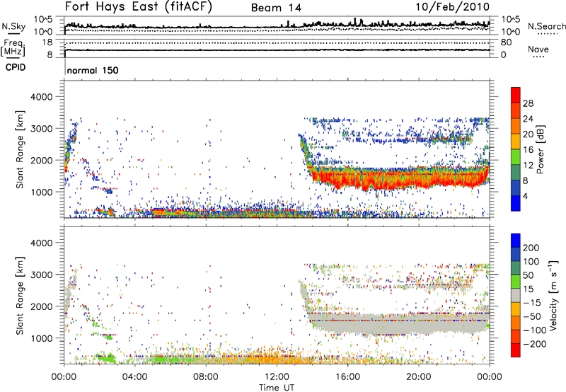Click the '80' Nave axis tick
This screenshot has height=392, width=566.
(506, 42)
